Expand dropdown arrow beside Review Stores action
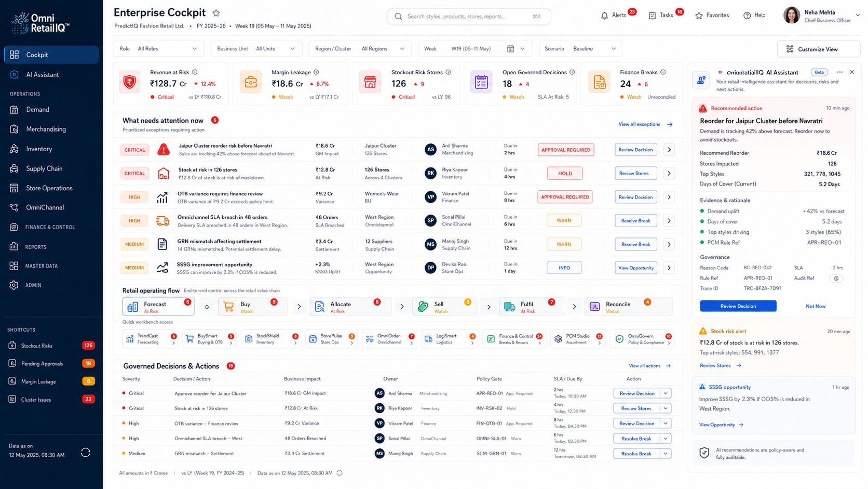This screenshot has height=489, width=868. 666,408
